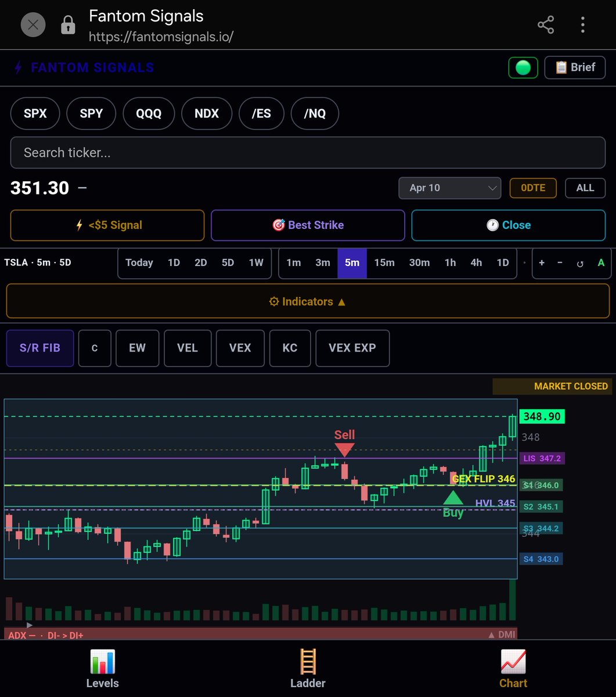This screenshot has width=616, height=697.
Task: Select the SPX ticker chip
Action: (x=35, y=113)
